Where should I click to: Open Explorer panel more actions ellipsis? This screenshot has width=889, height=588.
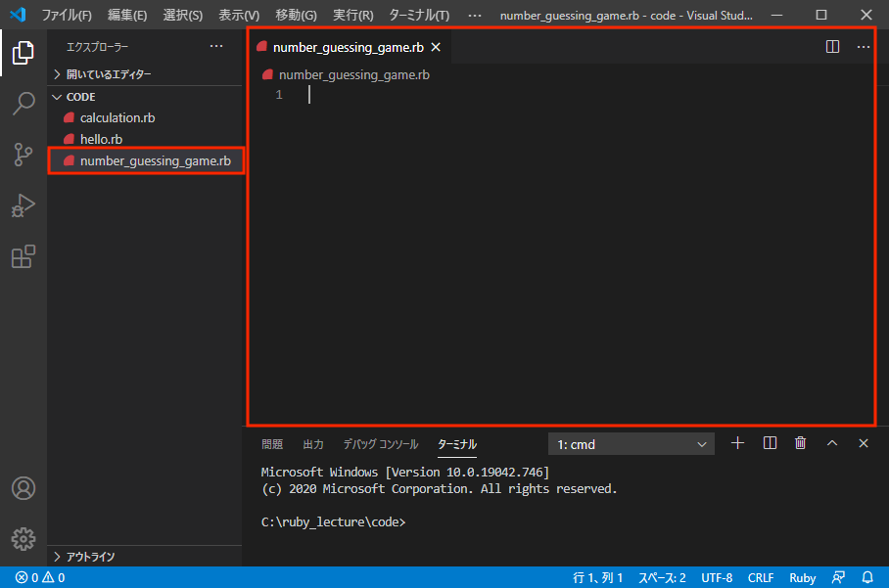point(216,46)
